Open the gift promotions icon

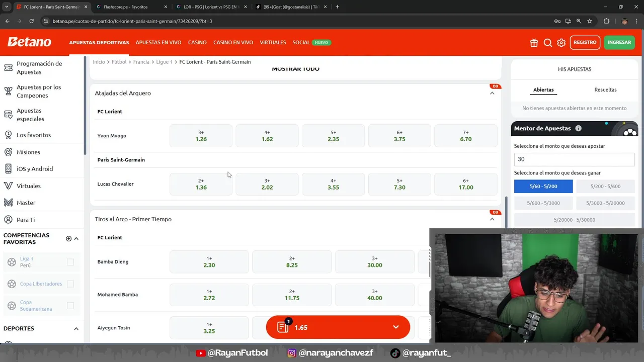[534, 43]
